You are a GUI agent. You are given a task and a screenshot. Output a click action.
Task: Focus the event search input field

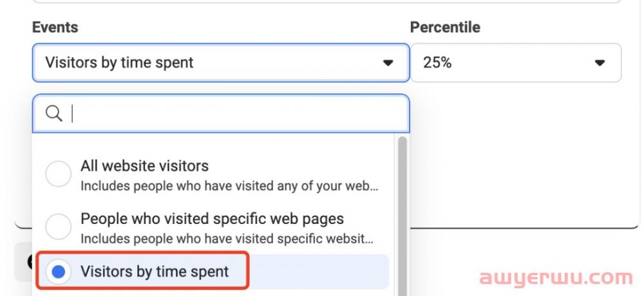click(238, 114)
